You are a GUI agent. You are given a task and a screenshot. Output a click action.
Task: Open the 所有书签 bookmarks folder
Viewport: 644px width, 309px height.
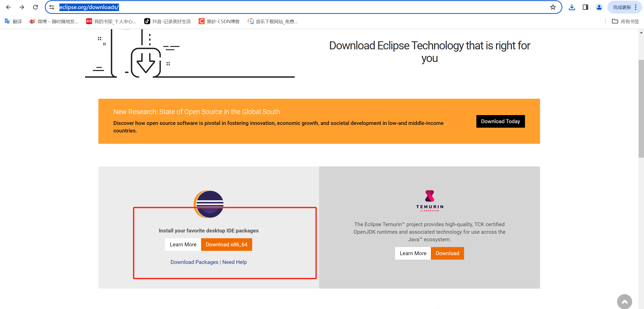click(625, 21)
